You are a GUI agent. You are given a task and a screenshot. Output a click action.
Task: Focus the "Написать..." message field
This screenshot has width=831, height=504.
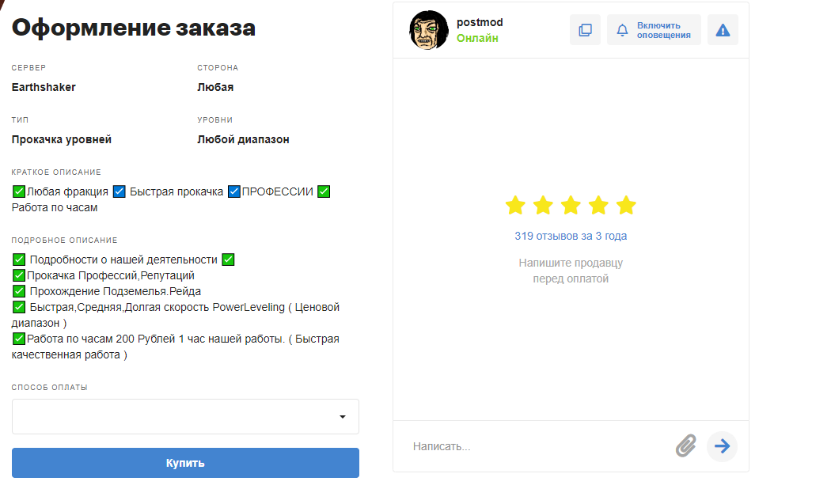[538, 446]
